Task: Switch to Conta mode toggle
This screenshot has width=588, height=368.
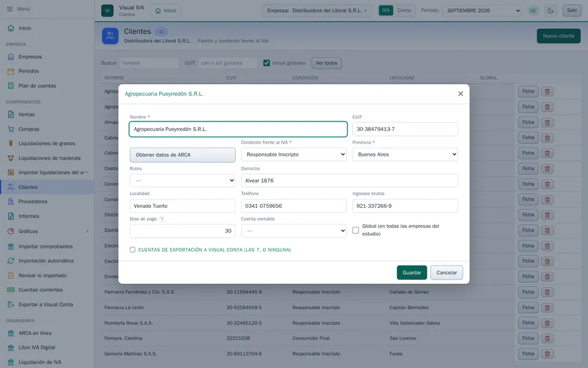Action: coord(404,10)
